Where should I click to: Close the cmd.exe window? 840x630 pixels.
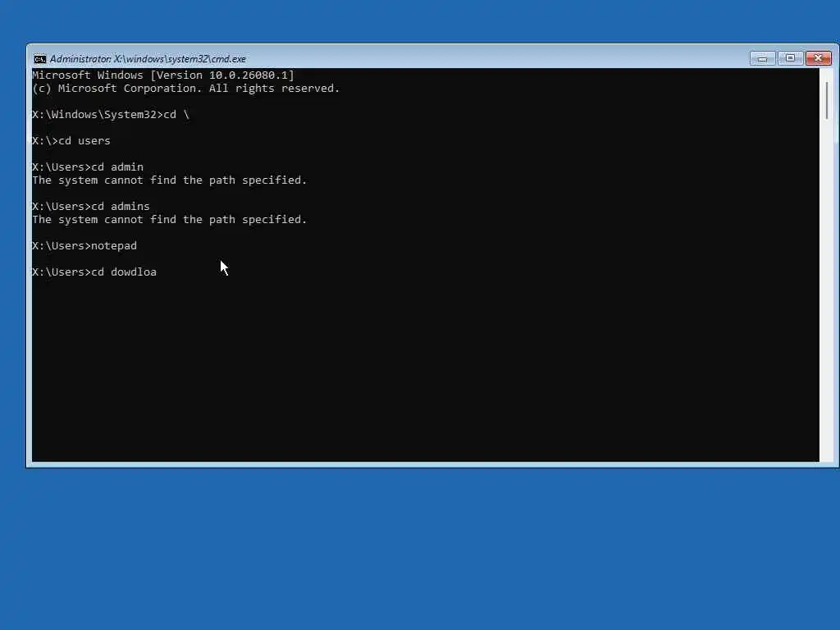click(819, 58)
